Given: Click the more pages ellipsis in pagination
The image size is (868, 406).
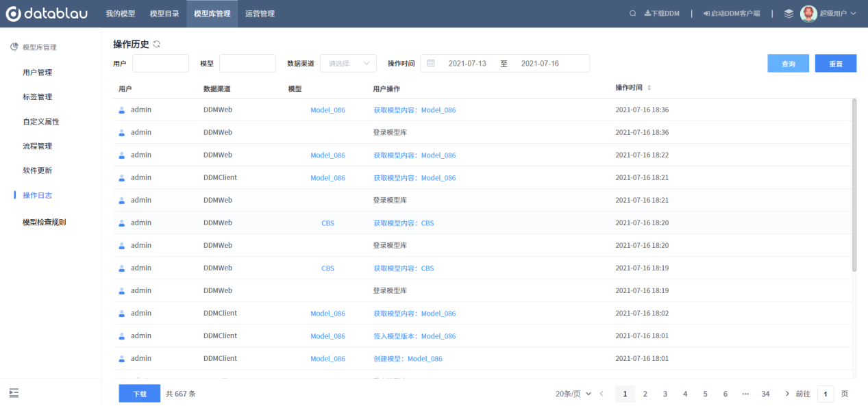Looking at the screenshot, I should click(745, 394).
